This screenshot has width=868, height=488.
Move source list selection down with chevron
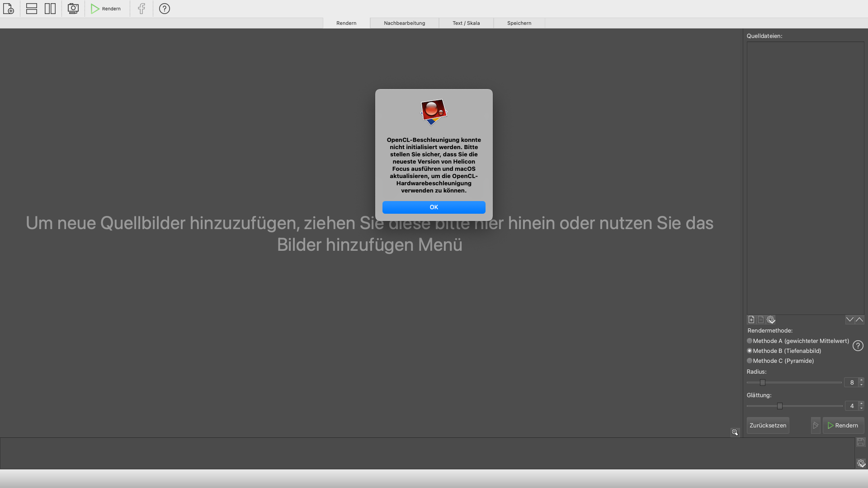pyautogui.click(x=850, y=319)
